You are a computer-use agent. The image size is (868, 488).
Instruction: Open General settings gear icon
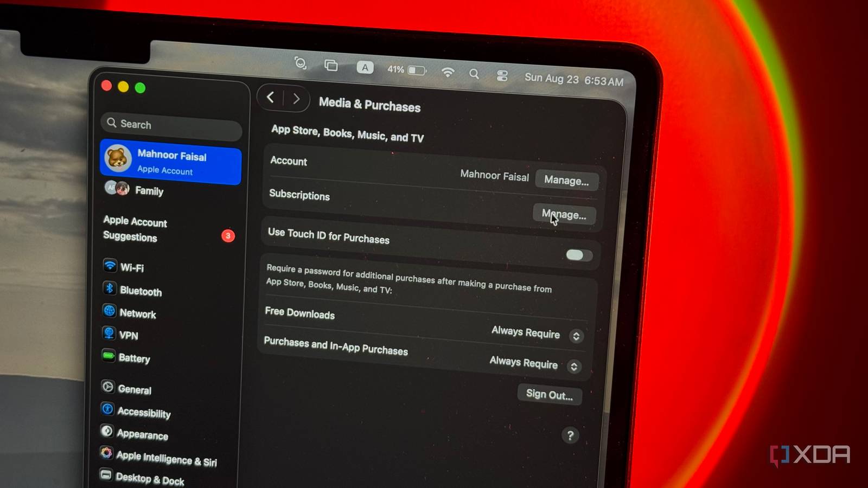107,387
